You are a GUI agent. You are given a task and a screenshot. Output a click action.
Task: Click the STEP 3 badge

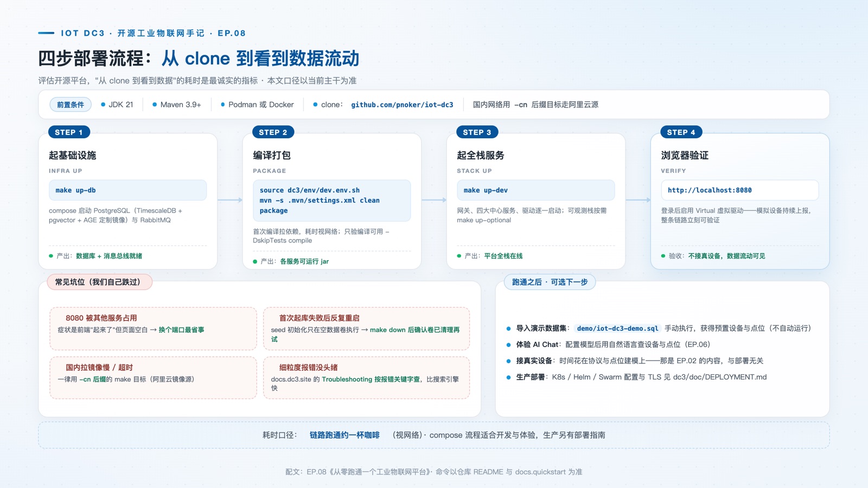pos(477,132)
